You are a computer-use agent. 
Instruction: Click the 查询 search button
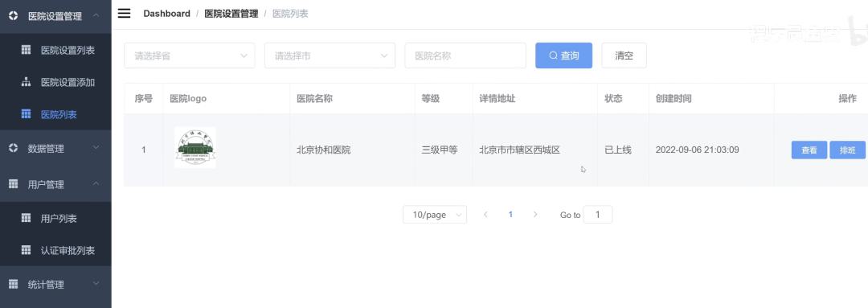(563, 55)
